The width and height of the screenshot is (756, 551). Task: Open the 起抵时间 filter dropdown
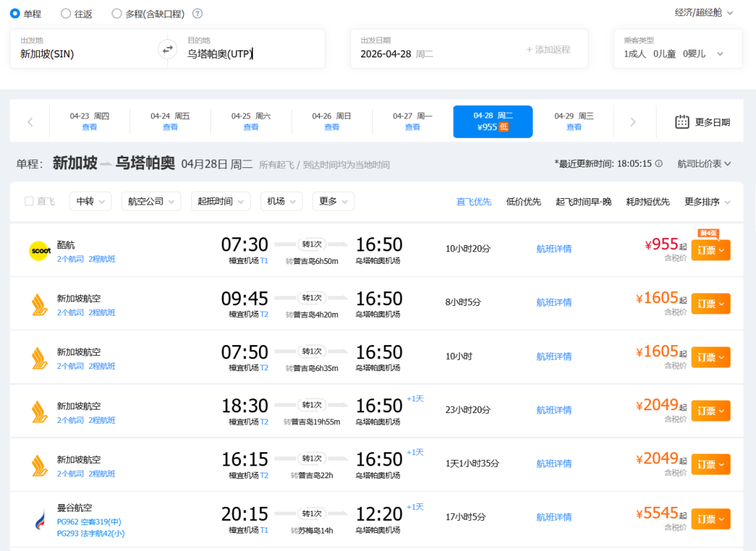coord(220,201)
